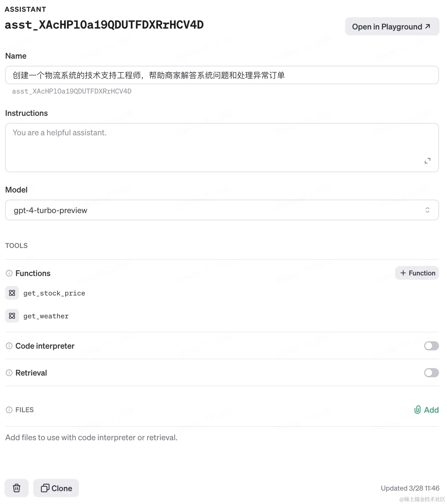
Task: Open the get_weather function entry
Action: coord(46,316)
